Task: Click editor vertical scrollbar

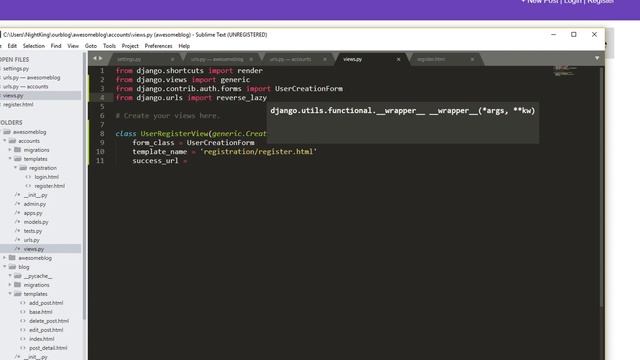Action: pos(601,188)
